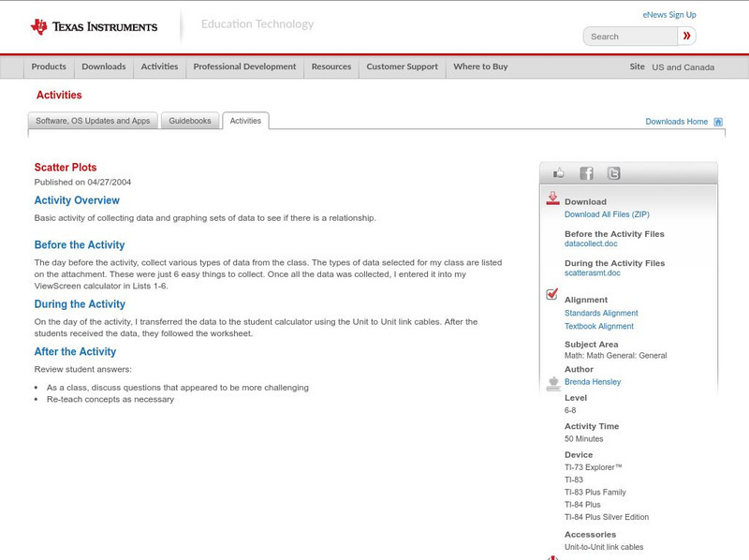Click the Alignment checkmark icon
This screenshot has width=749, height=560.
(552, 295)
